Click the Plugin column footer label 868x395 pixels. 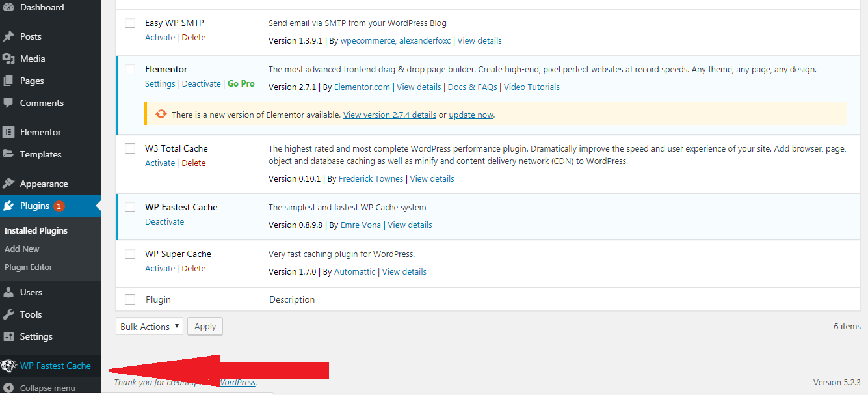click(158, 299)
